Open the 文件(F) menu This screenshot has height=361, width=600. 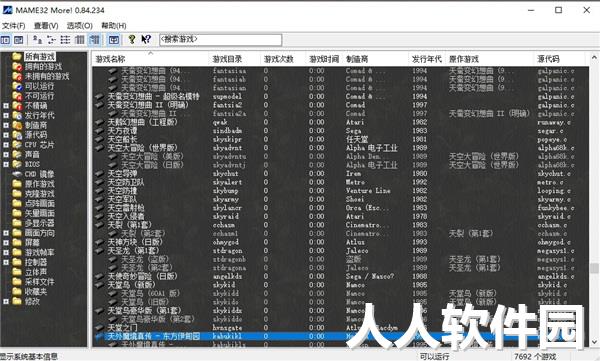(13, 26)
